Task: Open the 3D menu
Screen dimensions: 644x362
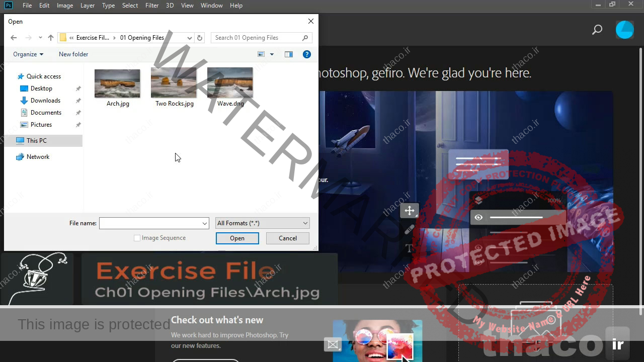Action: coord(170,6)
